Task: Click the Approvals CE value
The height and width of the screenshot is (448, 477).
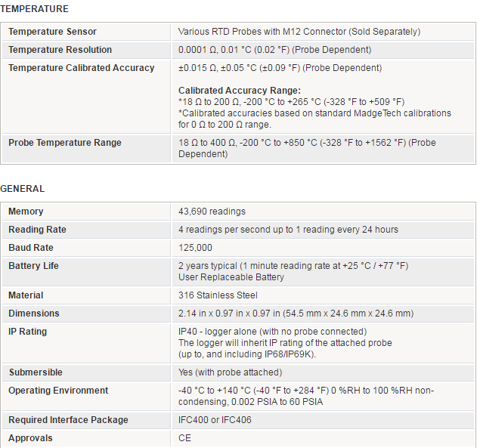Action: click(x=184, y=438)
